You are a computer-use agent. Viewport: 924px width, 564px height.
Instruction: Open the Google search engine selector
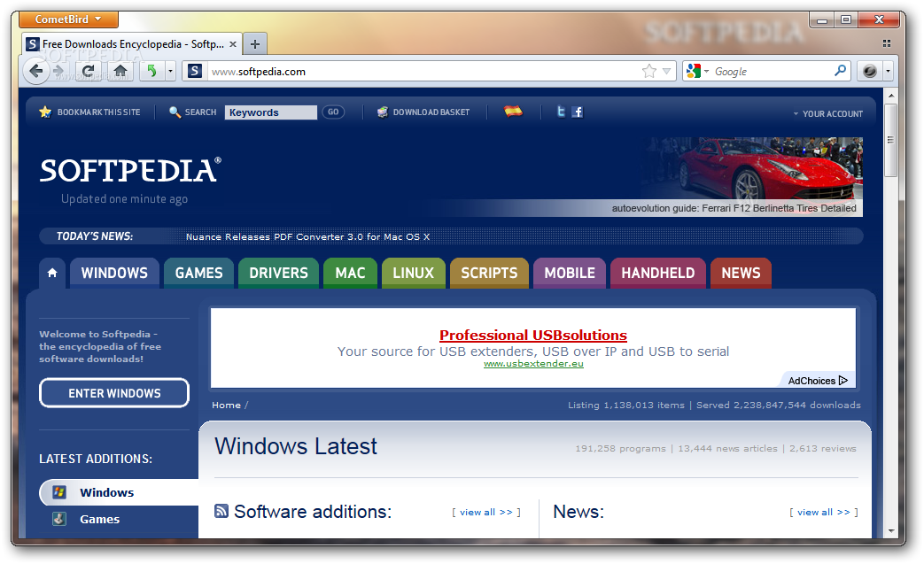pyautogui.click(x=698, y=71)
